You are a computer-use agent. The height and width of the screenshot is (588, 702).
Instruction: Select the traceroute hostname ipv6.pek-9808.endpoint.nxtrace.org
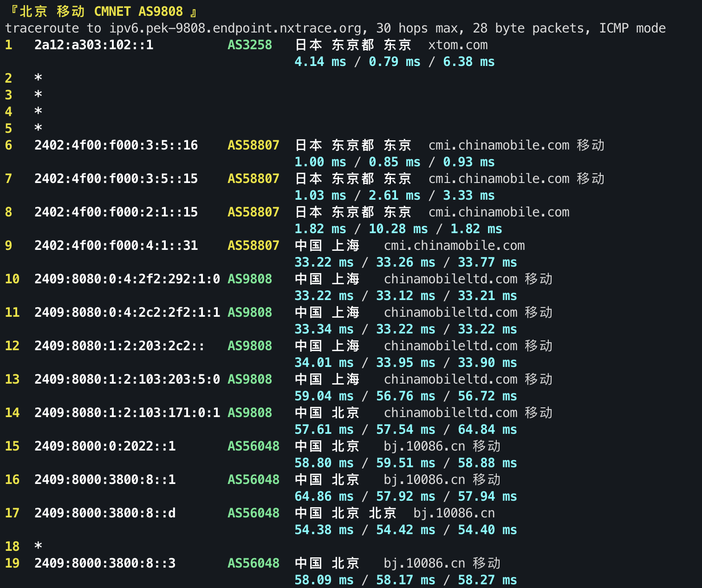click(x=235, y=28)
